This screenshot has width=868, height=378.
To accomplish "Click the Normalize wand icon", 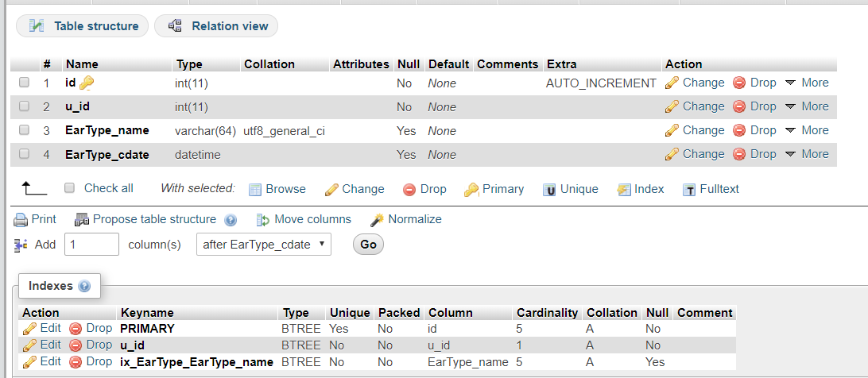I will 377,219.
